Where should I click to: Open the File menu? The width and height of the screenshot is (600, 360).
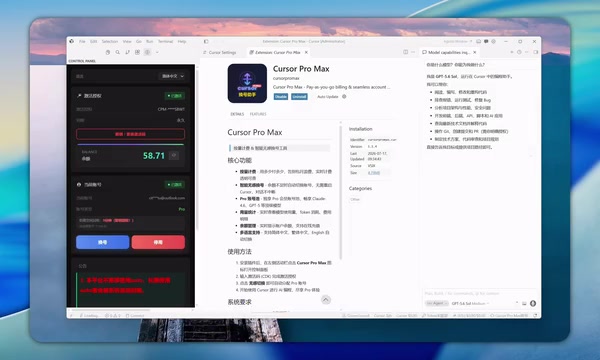coord(82,41)
